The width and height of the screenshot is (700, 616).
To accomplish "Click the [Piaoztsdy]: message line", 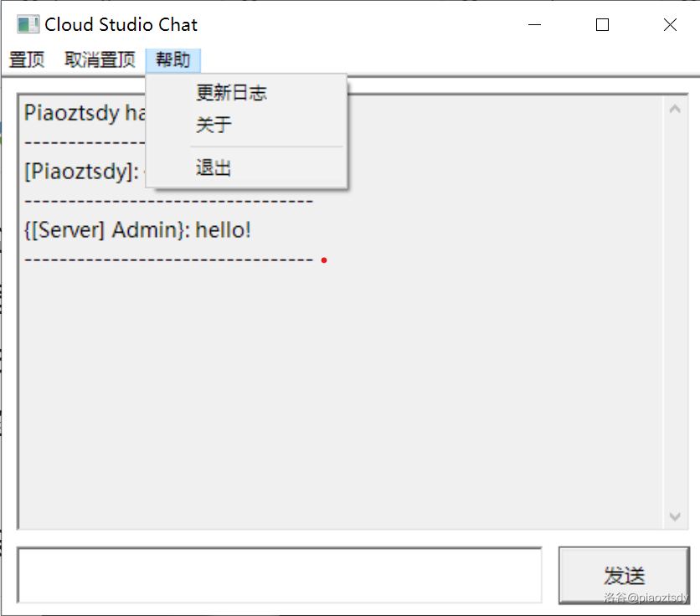I will click(x=81, y=172).
